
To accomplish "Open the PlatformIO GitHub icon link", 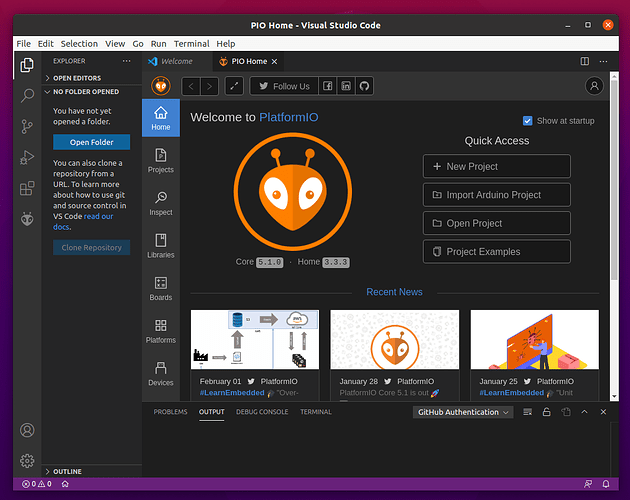I will (365, 86).
